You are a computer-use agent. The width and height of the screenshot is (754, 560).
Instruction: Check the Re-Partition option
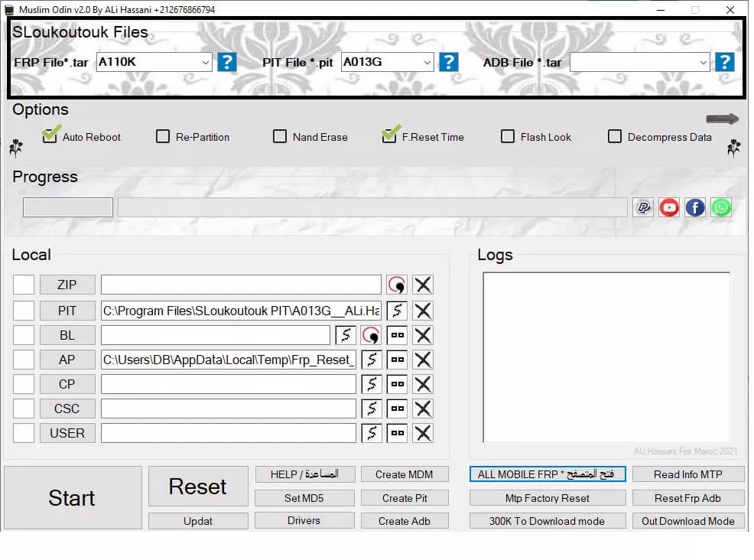click(163, 136)
